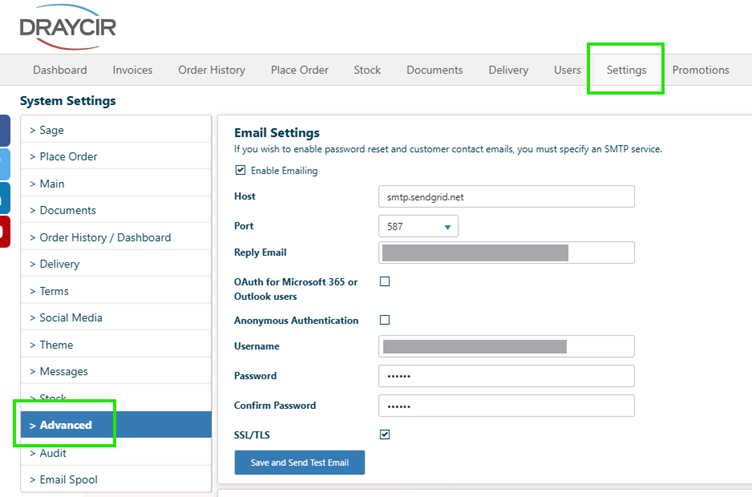Expand the Terms settings section
This screenshot has width=752, height=497.
pos(116,291)
